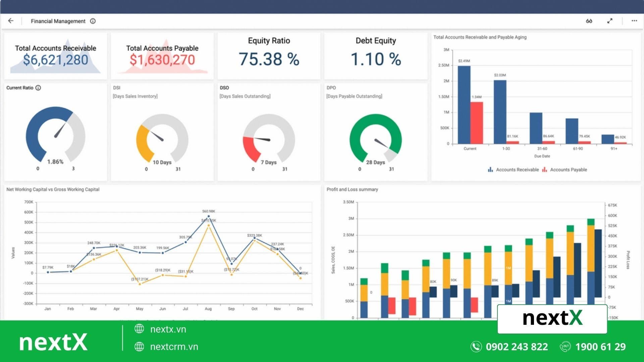Click the globe icon beside nextcrm.vn
The width and height of the screenshot is (644, 362).
pyautogui.click(x=139, y=347)
